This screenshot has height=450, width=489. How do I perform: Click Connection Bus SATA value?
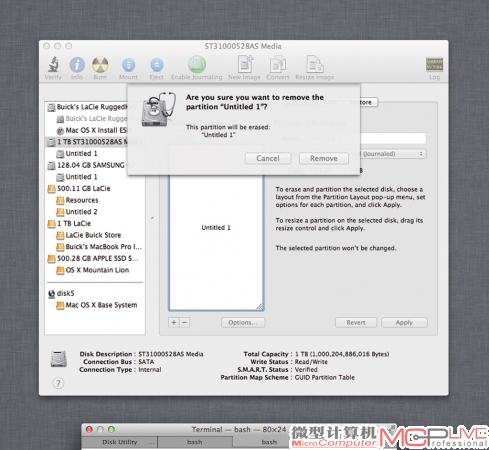pos(146,362)
